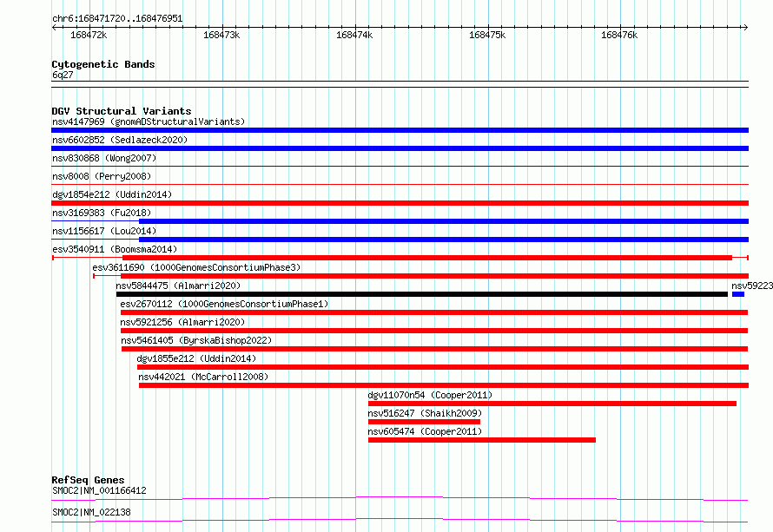Open the truncated nsv59223 label
Image resolution: width=773 pixels, height=532 pixels.
click(x=752, y=286)
